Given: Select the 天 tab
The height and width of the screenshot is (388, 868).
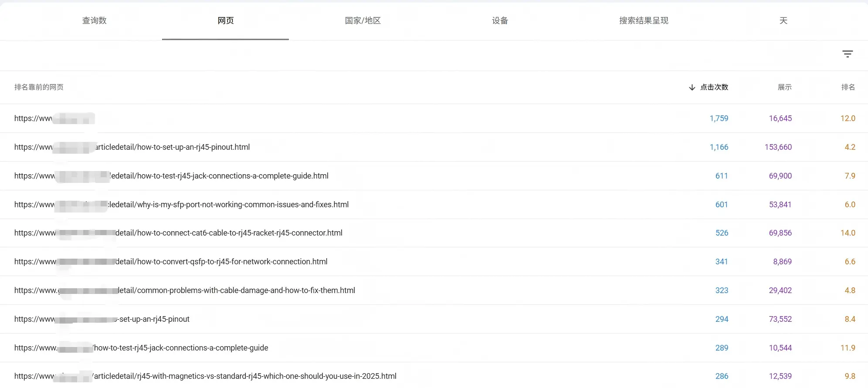Looking at the screenshot, I should 783,20.
